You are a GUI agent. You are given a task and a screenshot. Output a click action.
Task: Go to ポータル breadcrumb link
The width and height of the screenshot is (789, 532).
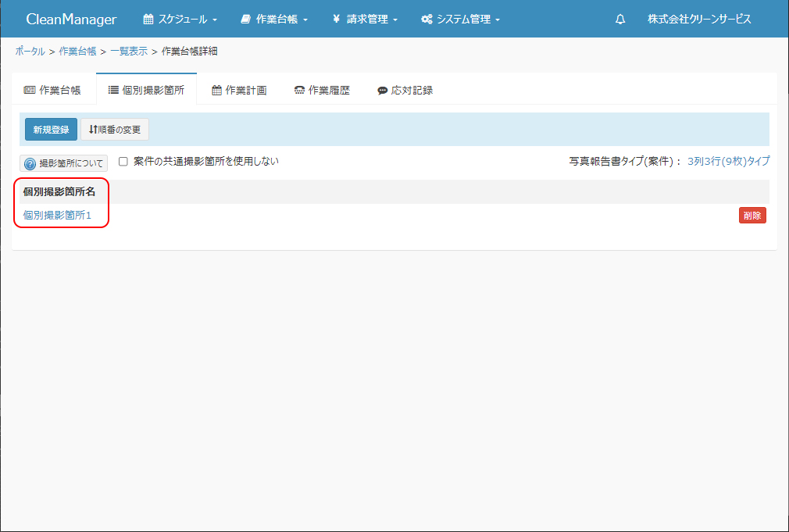tap(30, 52)
